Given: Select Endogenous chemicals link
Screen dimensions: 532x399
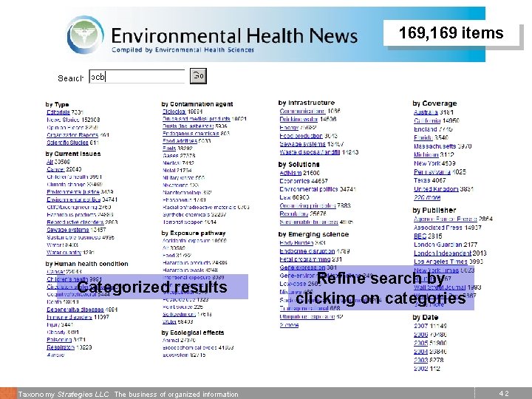Looking at the screenshot, I should click(x=191, y=133).
